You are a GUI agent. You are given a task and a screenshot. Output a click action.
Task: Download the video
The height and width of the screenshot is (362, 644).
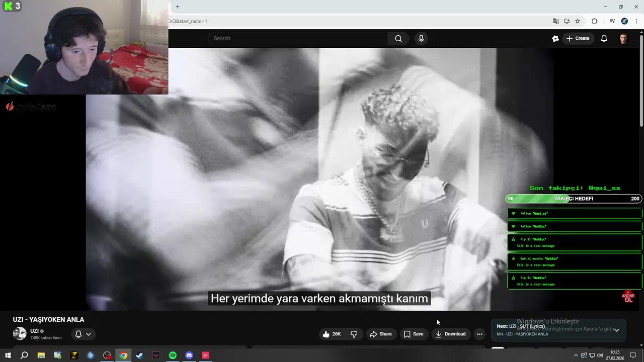coord(450,334)
